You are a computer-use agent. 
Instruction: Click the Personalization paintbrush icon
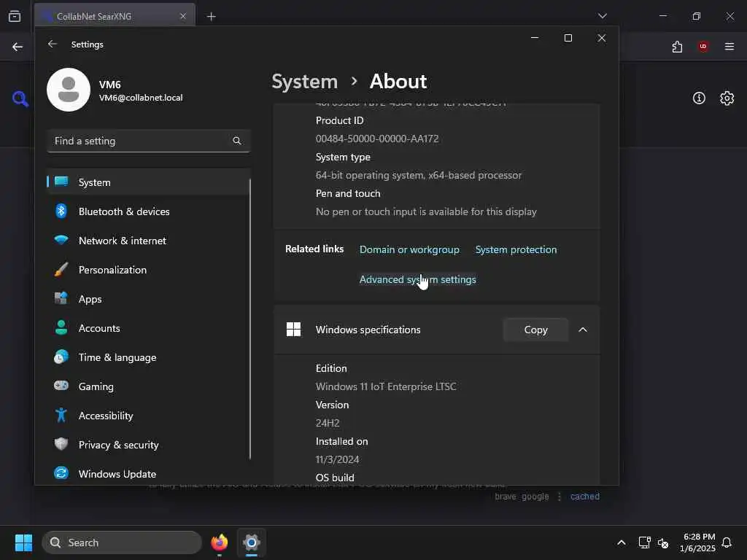pyautogui.click(x=61, y=270)
